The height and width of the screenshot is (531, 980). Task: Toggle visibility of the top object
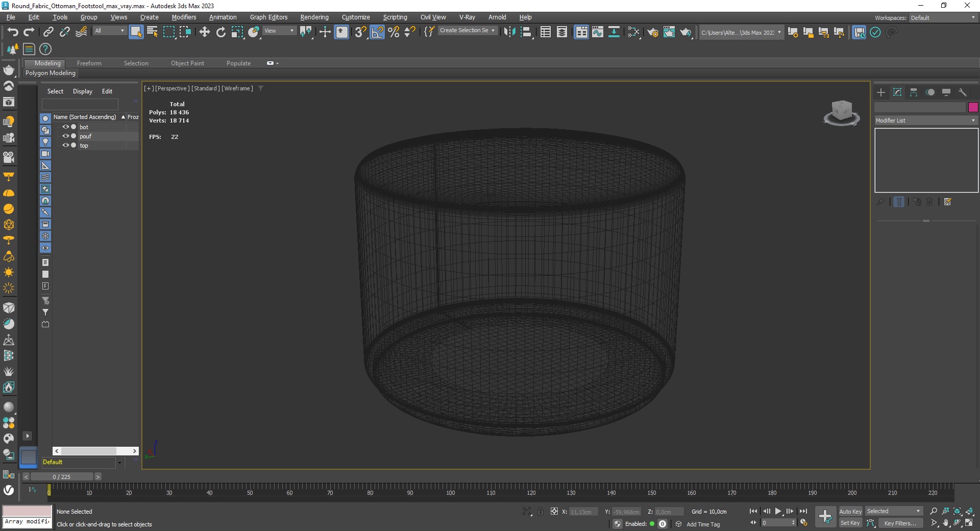tap(65, 145)
